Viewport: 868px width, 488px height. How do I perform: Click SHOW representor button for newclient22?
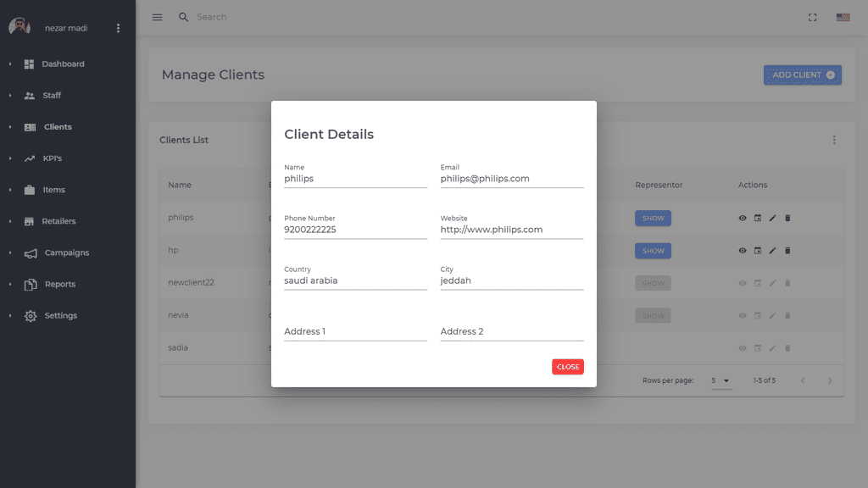click(654, 283)
